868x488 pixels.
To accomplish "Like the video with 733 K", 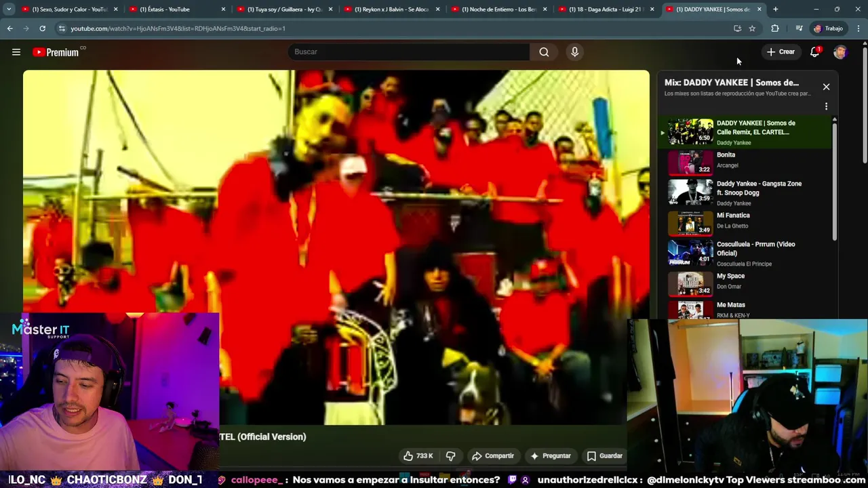I will [418, 455].
